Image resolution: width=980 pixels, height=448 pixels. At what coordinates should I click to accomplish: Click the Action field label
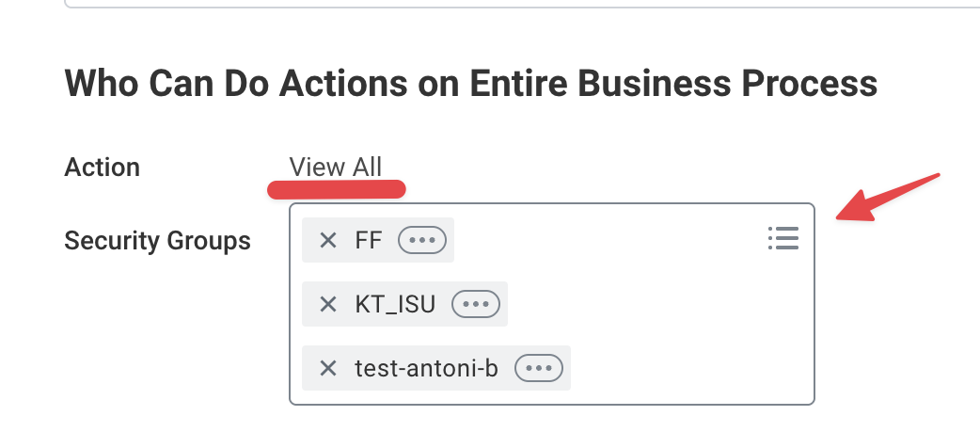click(x=102, y=168)
